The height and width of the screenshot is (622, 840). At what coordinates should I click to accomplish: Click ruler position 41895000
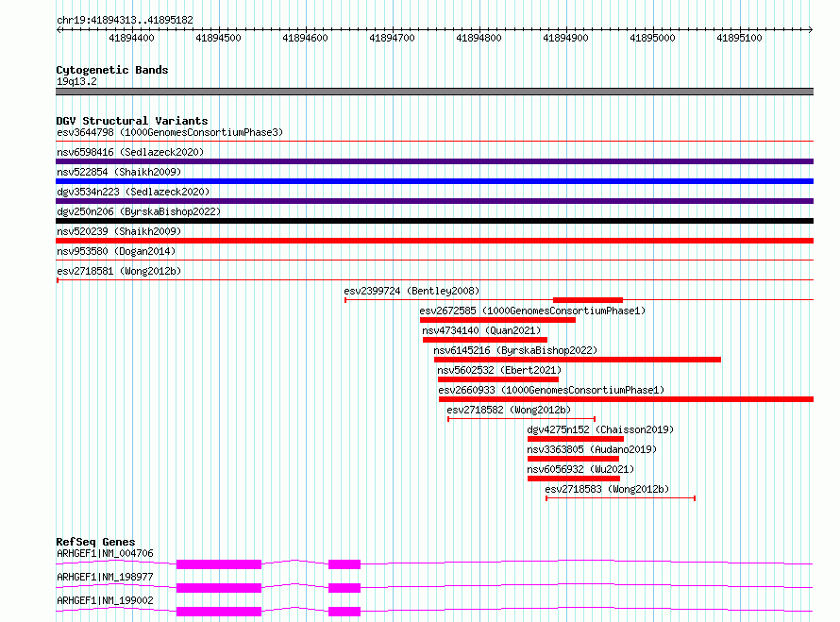652,38
